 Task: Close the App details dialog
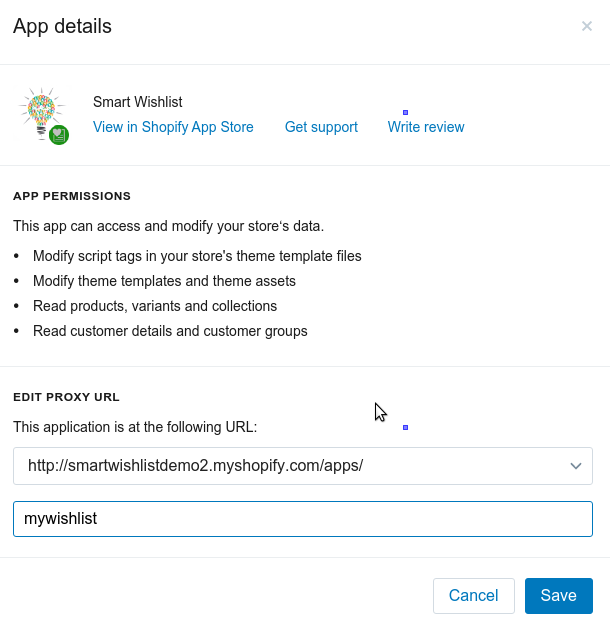coord(587,26)
